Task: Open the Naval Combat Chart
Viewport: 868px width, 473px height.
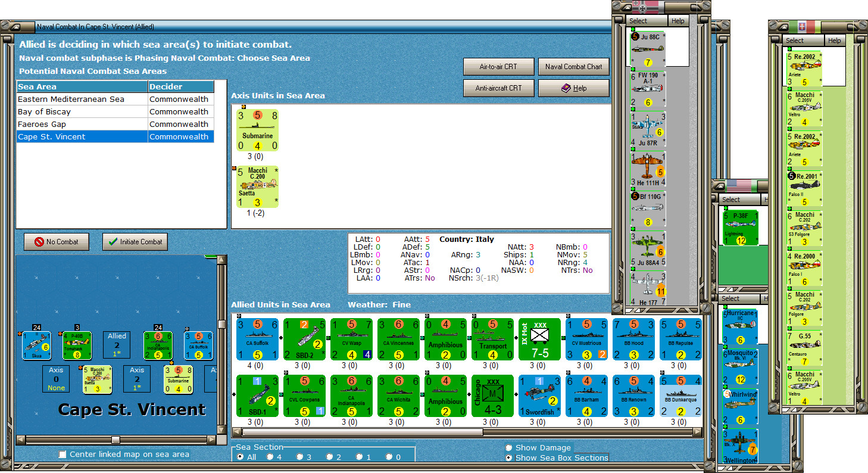Action: tap(574, 67)
